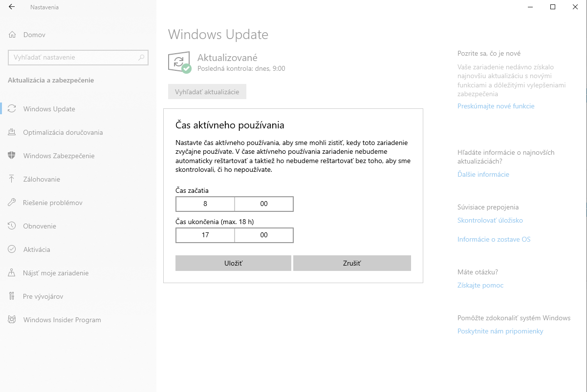Viewport: 587px width, 392px height.
Task: Click the Máte otázku? heading
Action: coord(478,272)
